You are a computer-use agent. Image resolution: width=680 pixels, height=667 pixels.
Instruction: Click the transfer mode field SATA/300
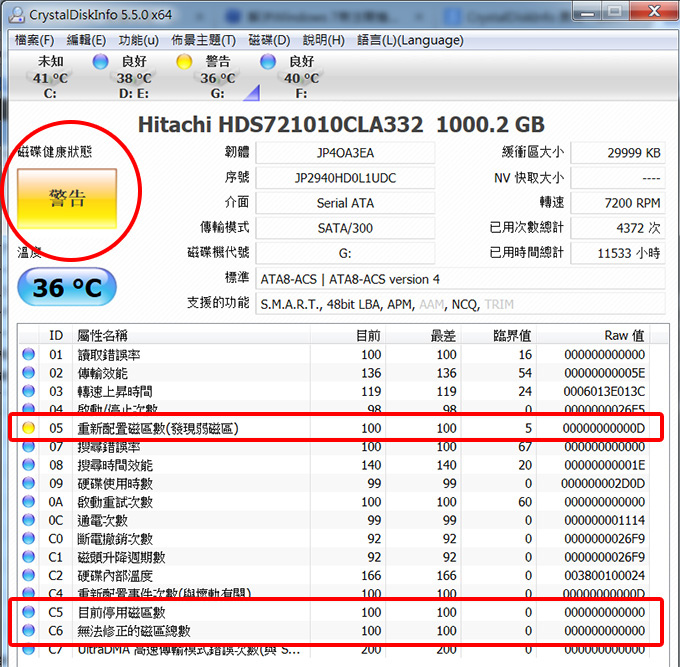[345, 228]
